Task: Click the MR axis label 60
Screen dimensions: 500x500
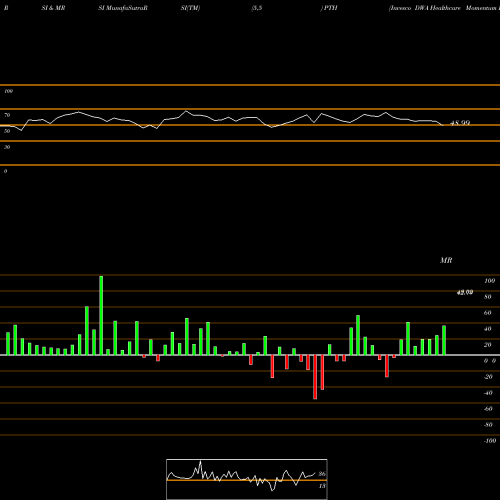Action: pyautogui.click(x=488, y=313)
